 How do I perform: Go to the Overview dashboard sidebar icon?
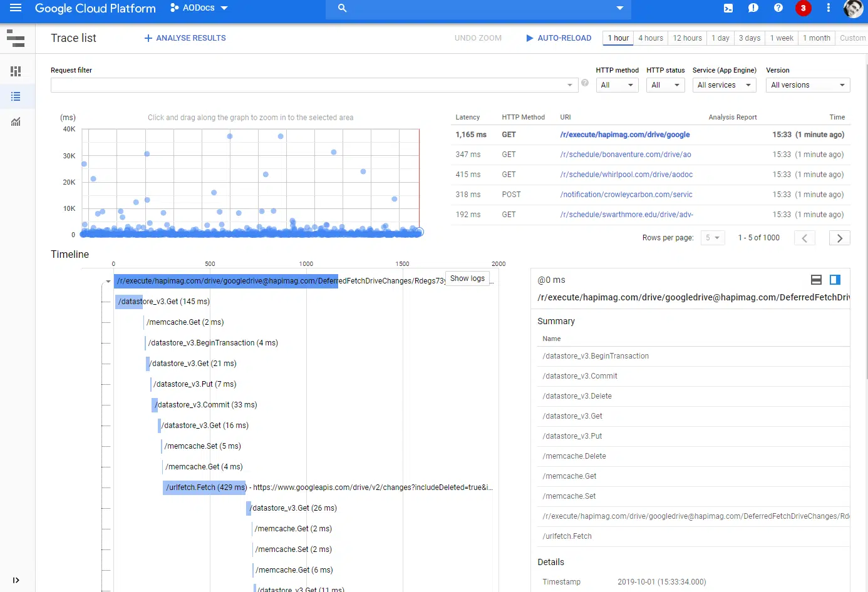[x=16, y=71]
